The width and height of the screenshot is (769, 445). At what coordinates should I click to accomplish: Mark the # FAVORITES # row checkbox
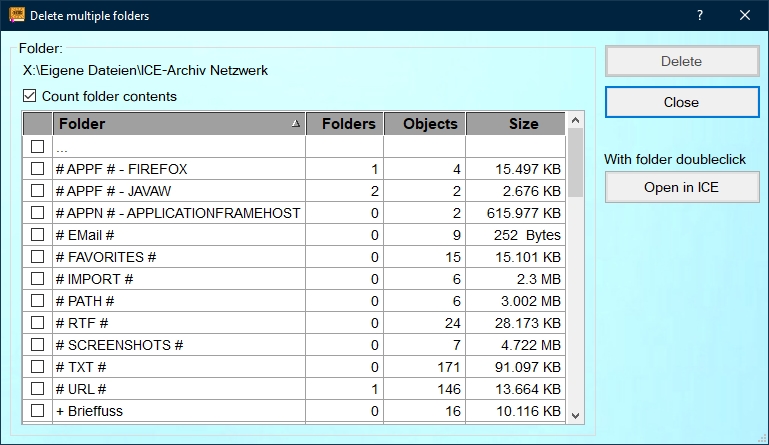38,257
